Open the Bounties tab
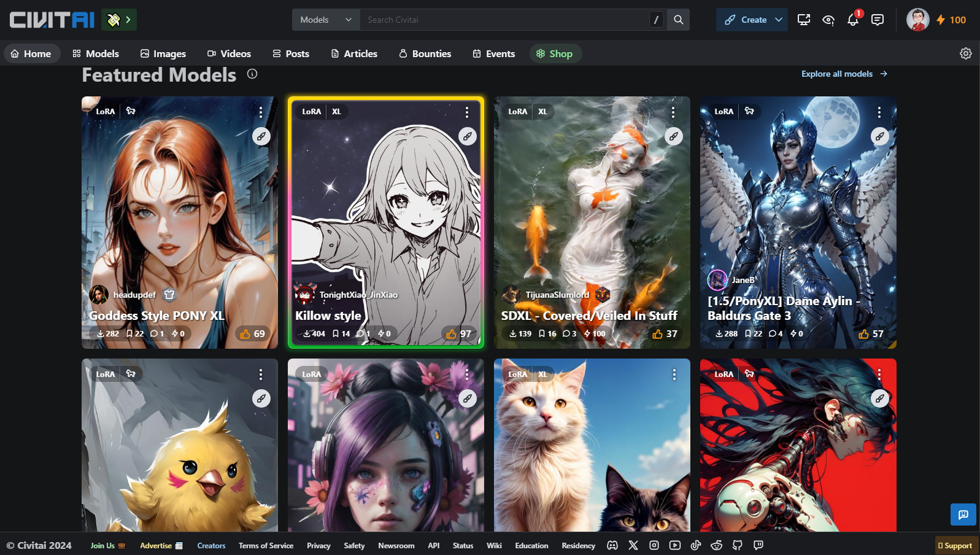Image resolution: width=980 pixels, height=555 pixels. pyautogui.click(x=425, y=53)
